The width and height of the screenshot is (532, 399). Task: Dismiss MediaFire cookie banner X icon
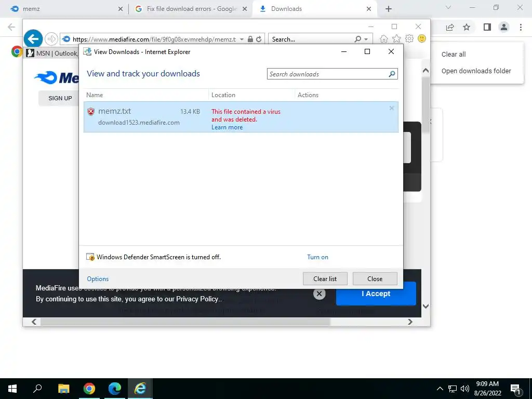click(320, 294)
